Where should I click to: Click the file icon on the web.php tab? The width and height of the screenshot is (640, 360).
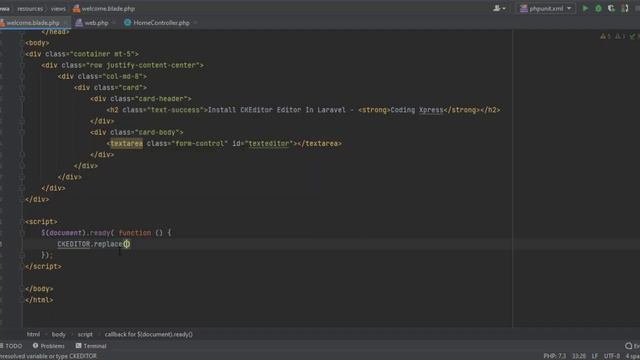pyautogui.click(x=79, y=23)
